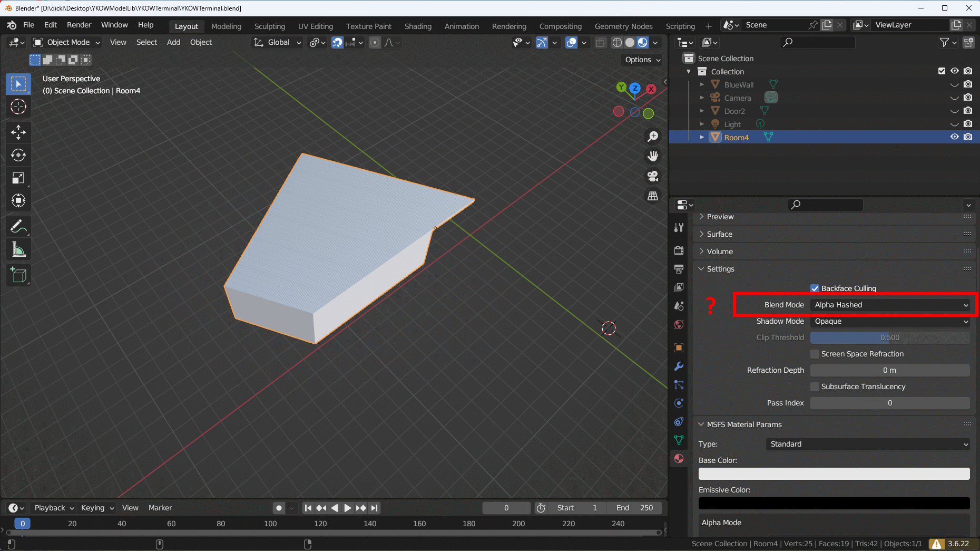
Task: Switch to the Shading workspace tab
Action: [x=417, y=26]
